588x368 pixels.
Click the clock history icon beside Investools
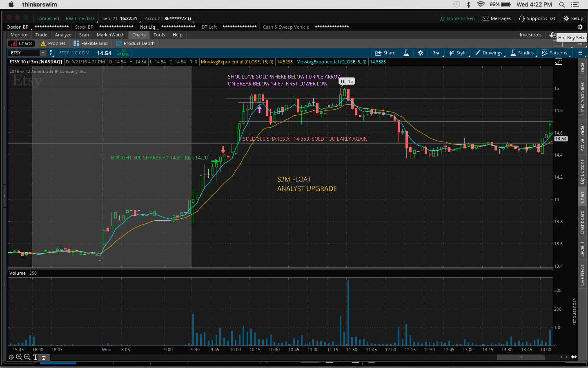pyautogui.click(x=553, y=35)
